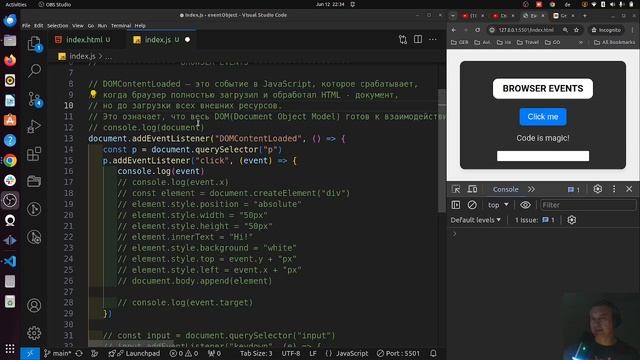Click the Chrome zoom magnifier in the address bar
The width and height of the screenshot is (640, 360).
click(x=565, y=30)
